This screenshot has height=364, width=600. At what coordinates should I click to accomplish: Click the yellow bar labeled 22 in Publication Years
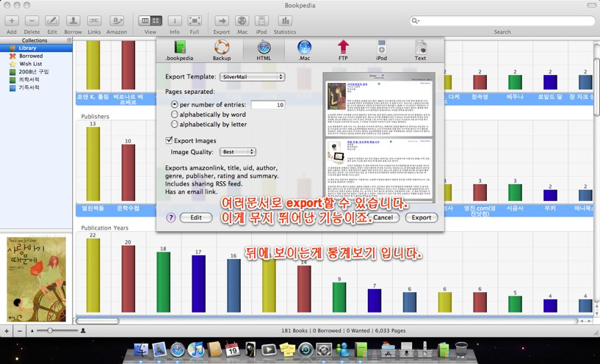point(93,275)
